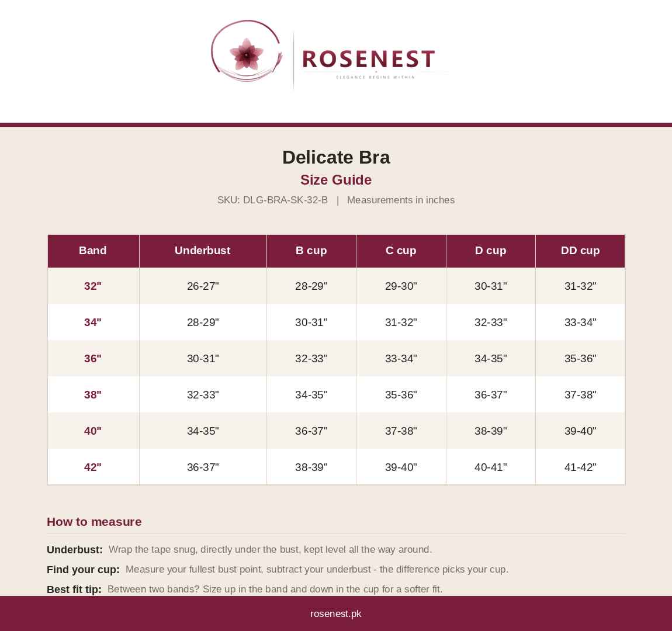672x631 pixels.
Task: Click the How to measure heading
Action: click(94, 522)
